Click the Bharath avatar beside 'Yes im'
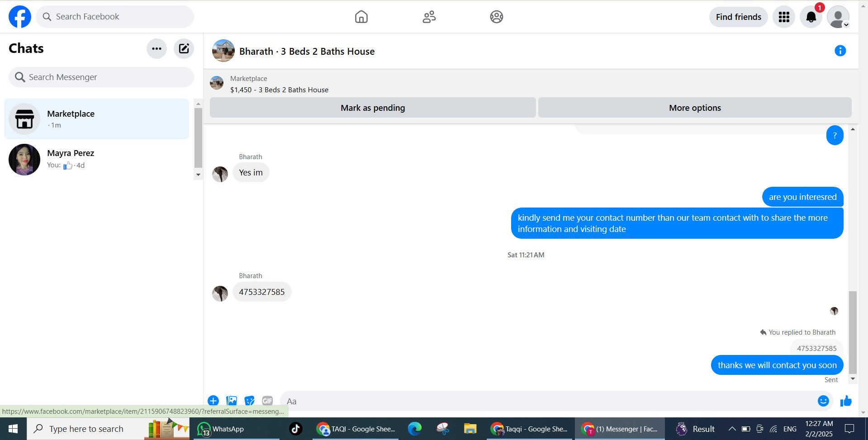Image resolution: width=868 pixels, height=440 pixels. coord(220,174)
